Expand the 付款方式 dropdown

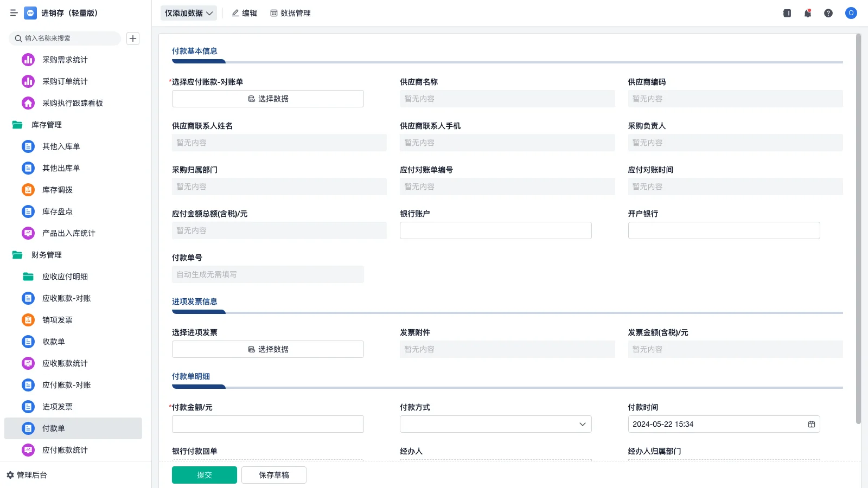582,424
